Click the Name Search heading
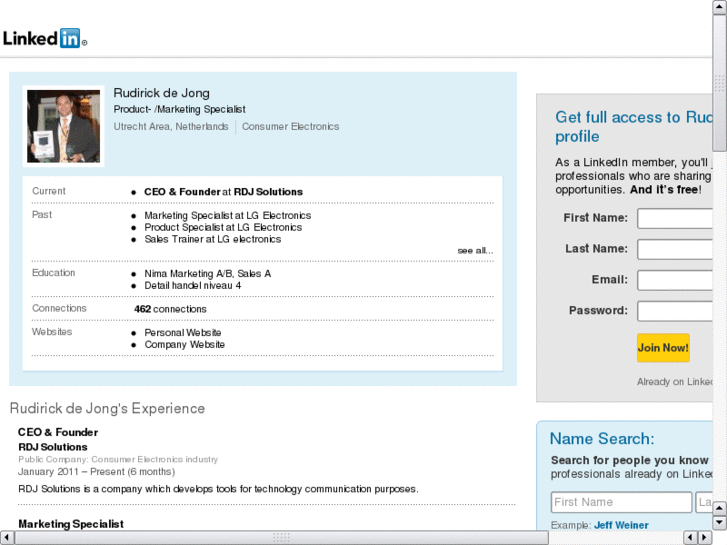 [602, 439]
